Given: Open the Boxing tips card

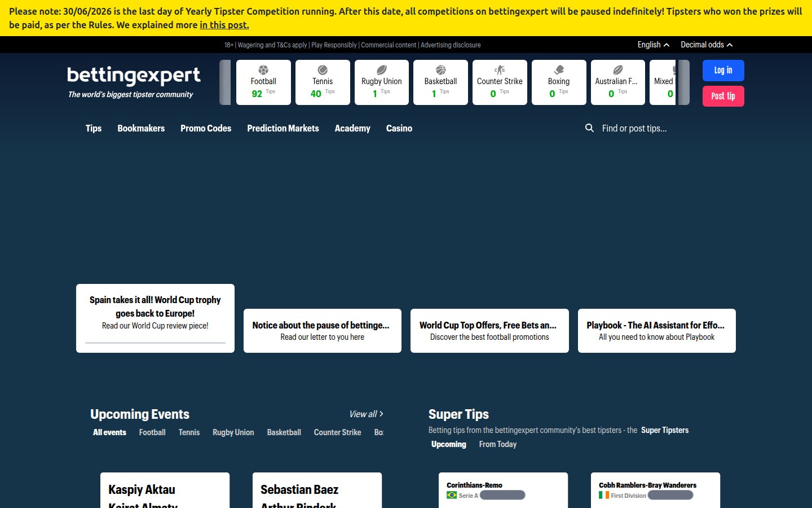Looking at the screenshot, I should click(559, 82).
